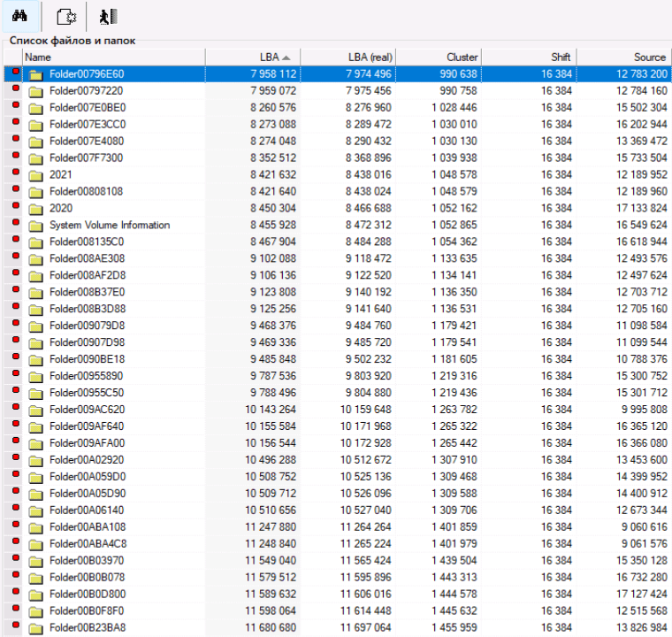Click red status marker beside folder 2020
This screenshot has height=637, width=672.
[15, 208]
